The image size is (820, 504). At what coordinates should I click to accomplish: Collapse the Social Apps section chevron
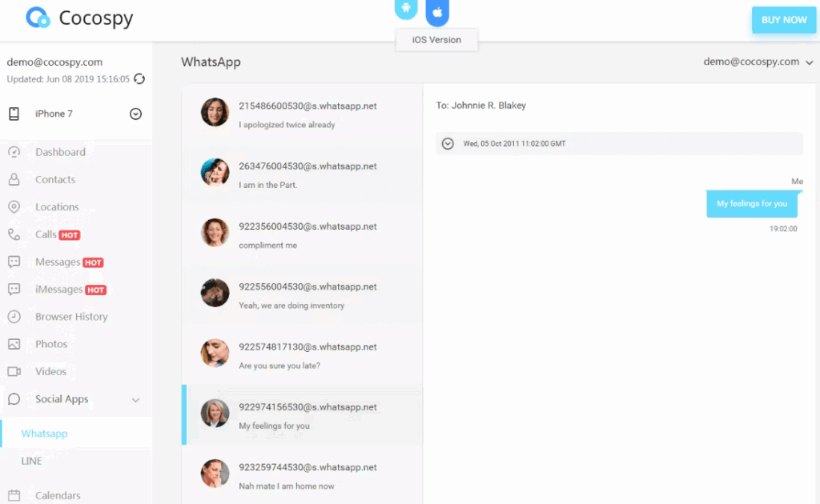(135, 400)
